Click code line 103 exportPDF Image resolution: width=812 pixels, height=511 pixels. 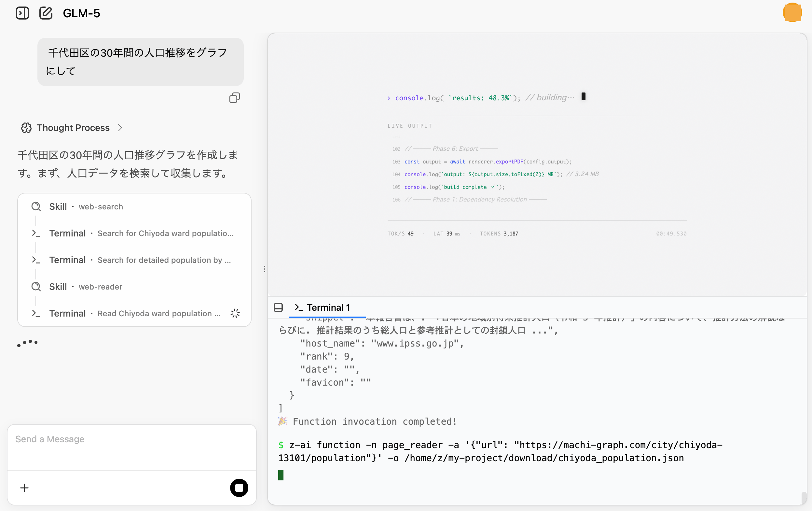click(482, 162)
